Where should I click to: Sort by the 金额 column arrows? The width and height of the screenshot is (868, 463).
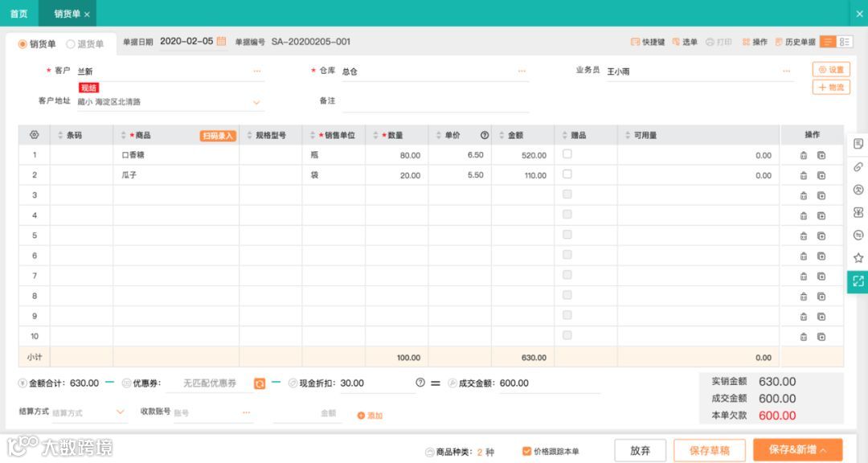502,135
